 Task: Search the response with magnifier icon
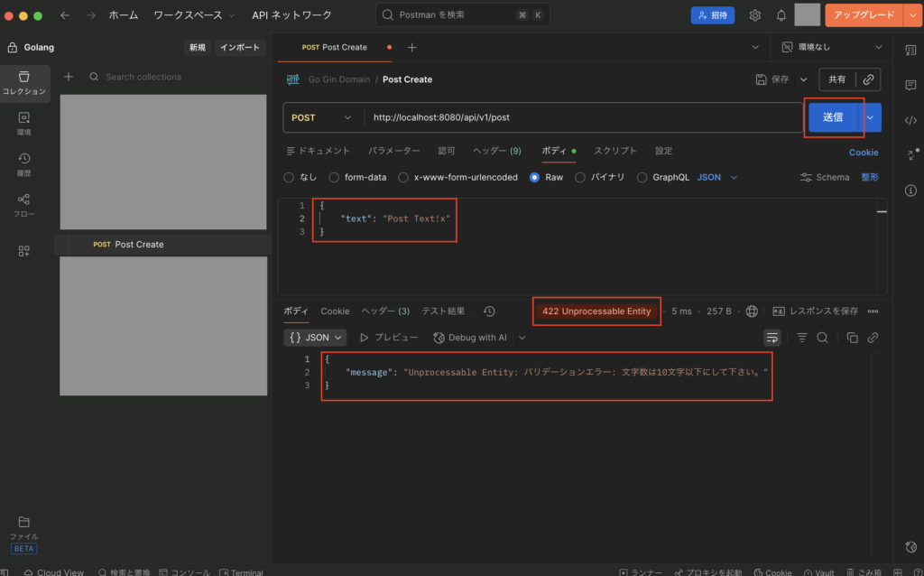pos(822,337)
